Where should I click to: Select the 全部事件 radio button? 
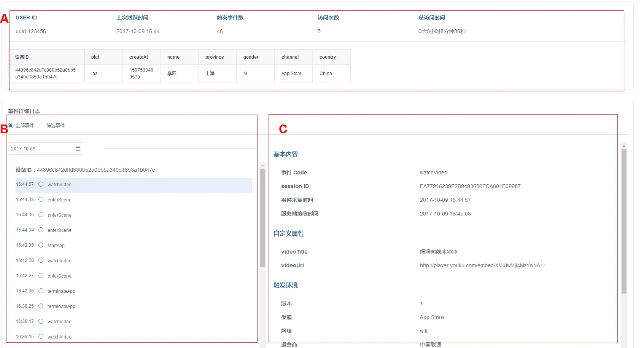point(11,126)
